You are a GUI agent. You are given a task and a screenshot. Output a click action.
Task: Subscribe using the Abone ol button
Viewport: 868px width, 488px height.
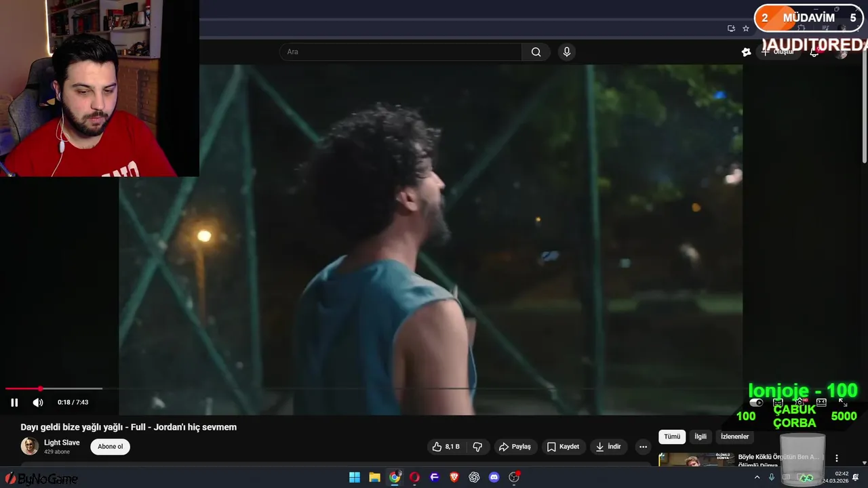pos(110,447)
